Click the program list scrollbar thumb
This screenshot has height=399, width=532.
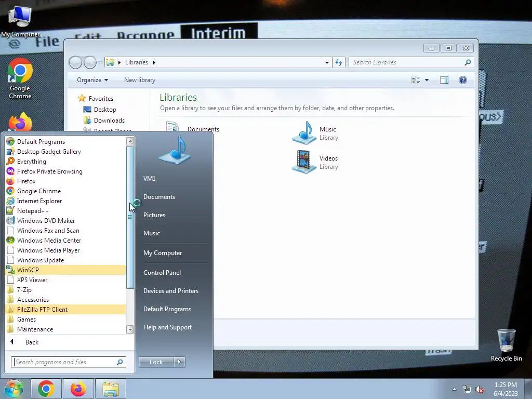[130, 217]
